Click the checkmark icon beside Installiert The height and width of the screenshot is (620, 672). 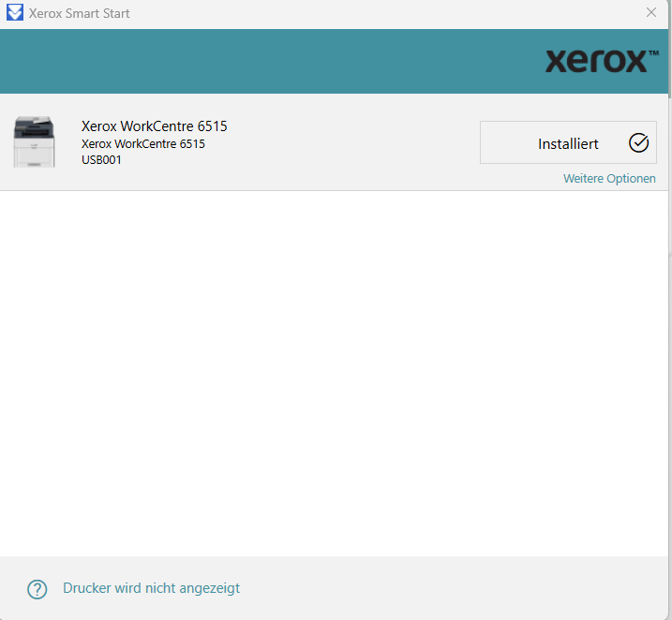tap(638, 143)
